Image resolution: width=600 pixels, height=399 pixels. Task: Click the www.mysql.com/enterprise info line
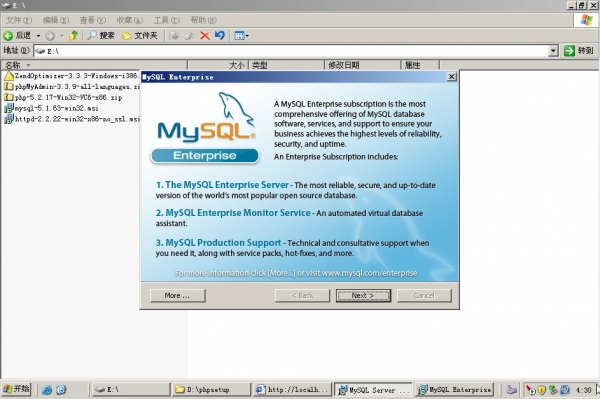tap(296, 273)
